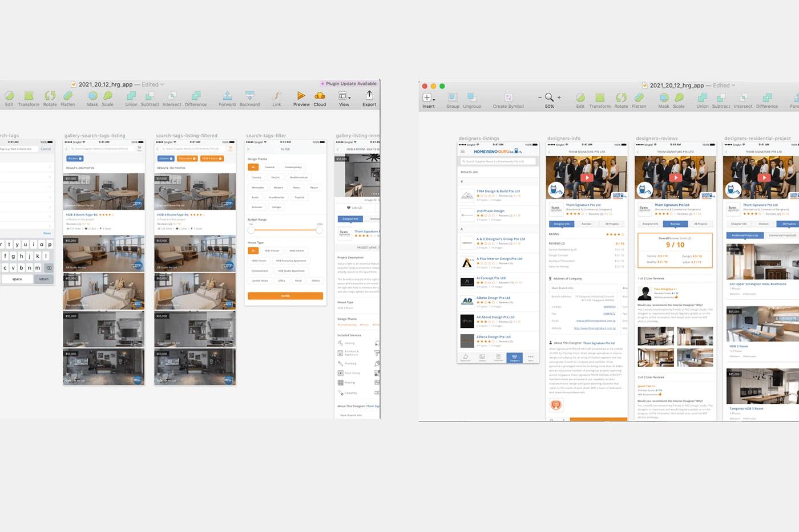Click Difference icon in left window toolbar
Screen dimensions: 799x532
coord(196,95)
